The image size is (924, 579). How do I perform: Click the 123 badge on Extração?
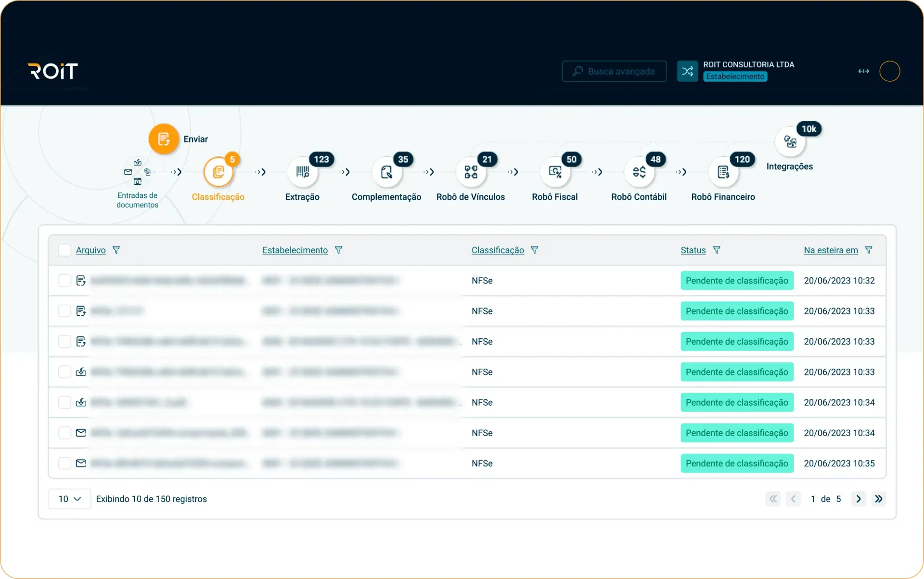point(321,159)
